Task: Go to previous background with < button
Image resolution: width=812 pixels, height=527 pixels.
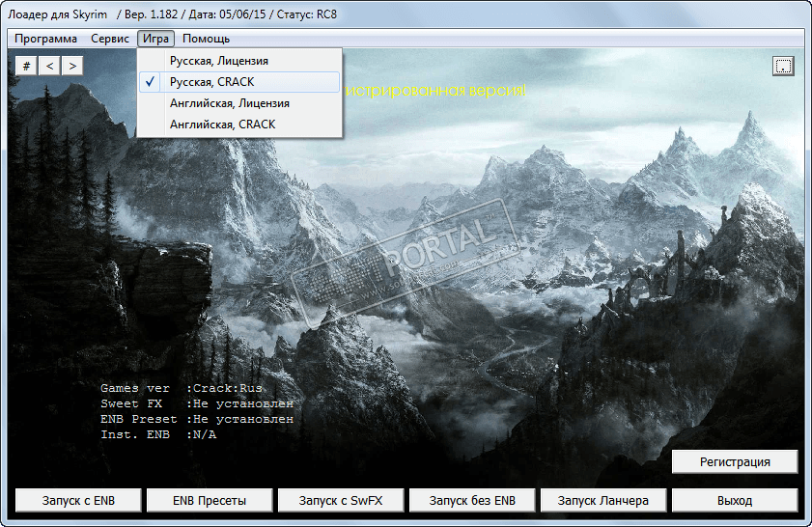Action: click(49, 66)
